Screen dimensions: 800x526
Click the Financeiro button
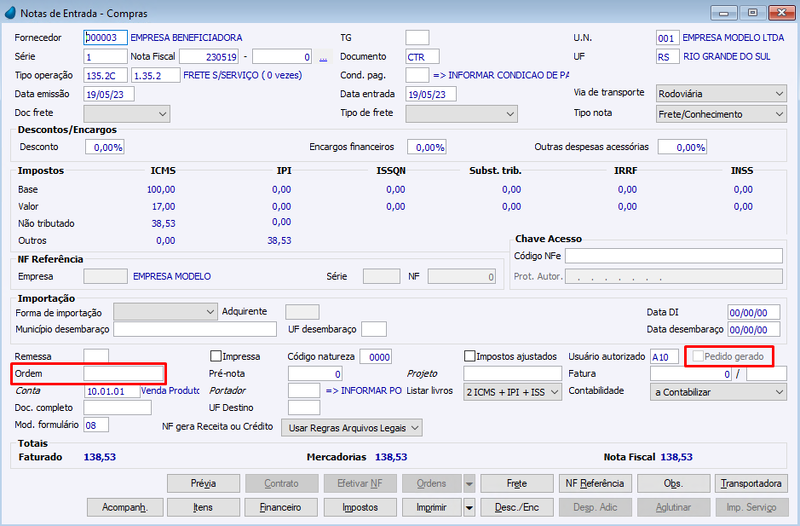click(281, 507)
